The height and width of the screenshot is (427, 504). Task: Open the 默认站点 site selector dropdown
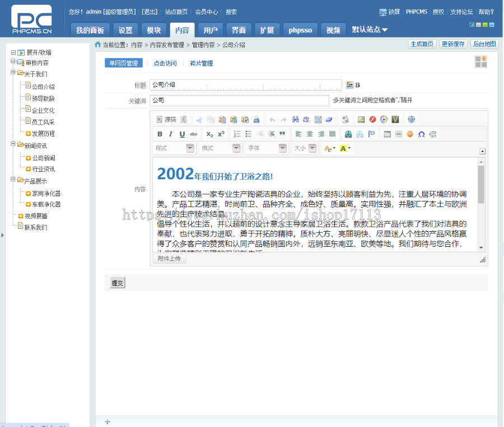coord(370,30)
